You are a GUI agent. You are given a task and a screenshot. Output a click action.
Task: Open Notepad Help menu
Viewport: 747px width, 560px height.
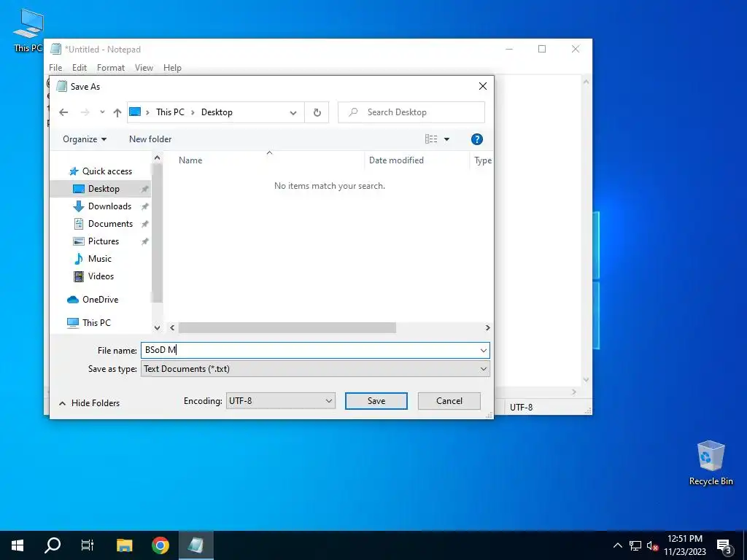(x=172, y=68)
